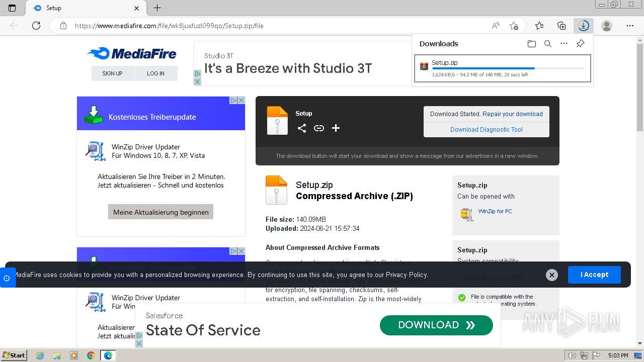644x362 pixels.
Task: Open File Explorer from taskbar
Action: 57,355
